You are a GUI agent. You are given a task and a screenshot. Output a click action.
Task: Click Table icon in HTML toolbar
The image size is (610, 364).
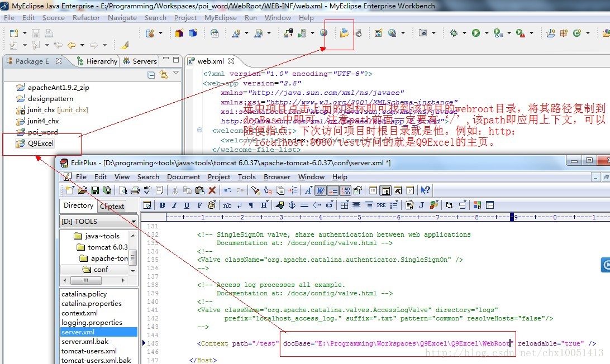coord(344,205)
